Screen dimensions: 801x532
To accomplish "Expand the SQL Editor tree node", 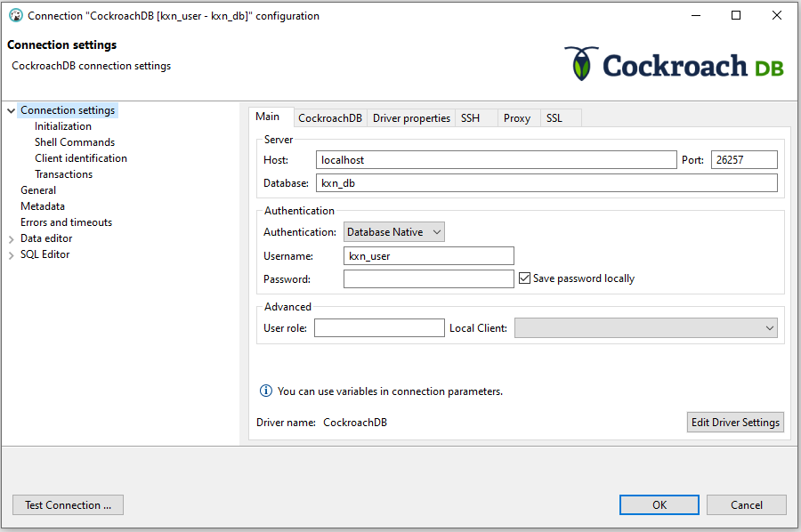I will pos(12,254).
